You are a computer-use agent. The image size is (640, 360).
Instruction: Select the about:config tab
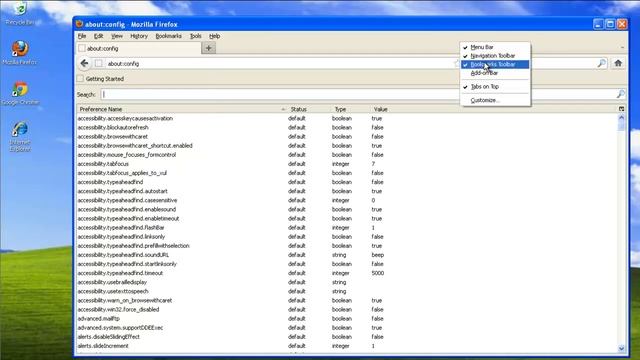point(138,48)
